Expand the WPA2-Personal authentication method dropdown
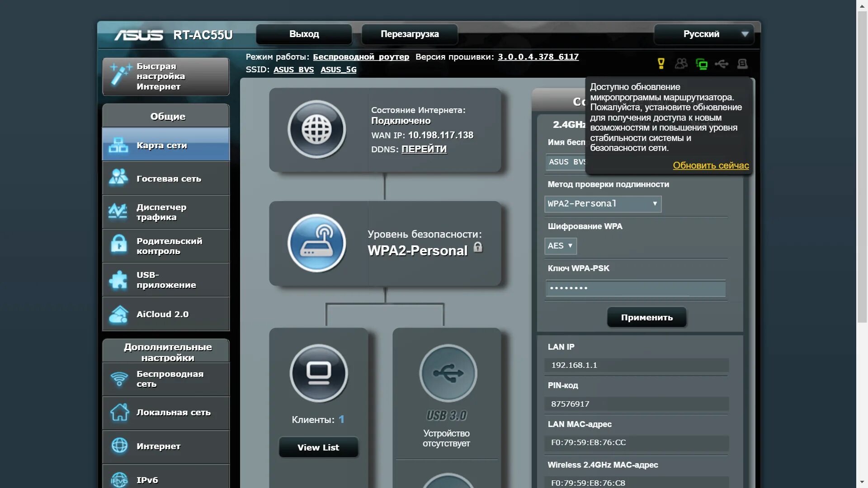This screenshot has width=868, height=488. (x=603, y=204)
